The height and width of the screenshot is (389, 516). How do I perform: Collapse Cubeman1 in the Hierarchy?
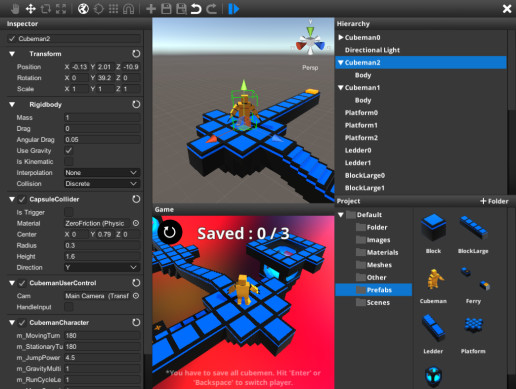tap(341, 88)
